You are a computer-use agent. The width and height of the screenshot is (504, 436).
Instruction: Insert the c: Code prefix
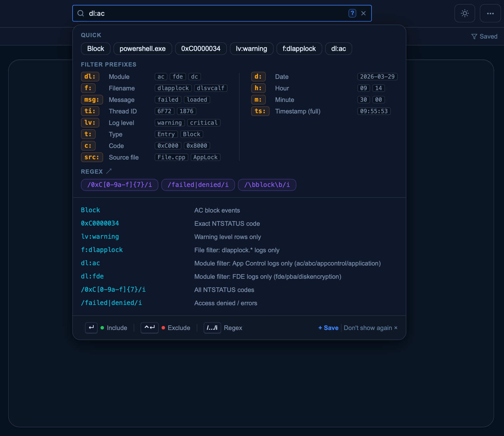tap(88, 146)
